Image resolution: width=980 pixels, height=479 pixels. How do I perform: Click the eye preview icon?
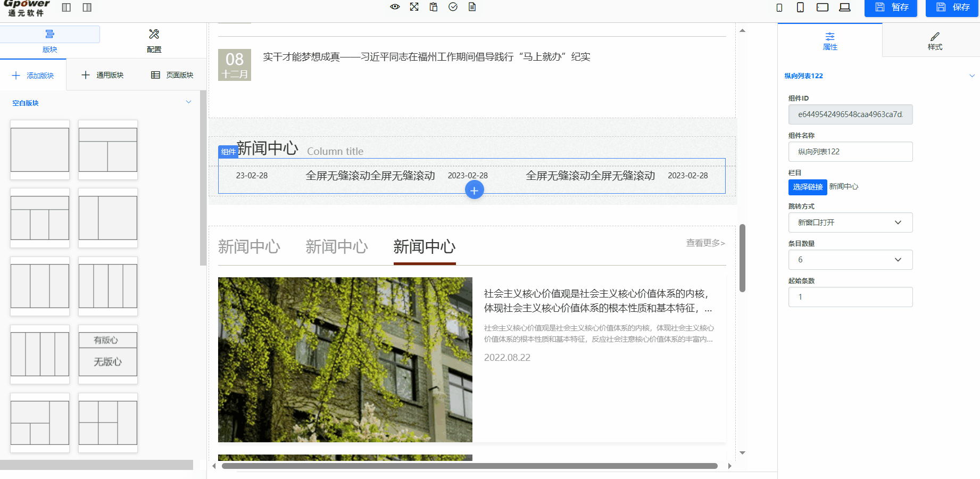tap(395, 7)
